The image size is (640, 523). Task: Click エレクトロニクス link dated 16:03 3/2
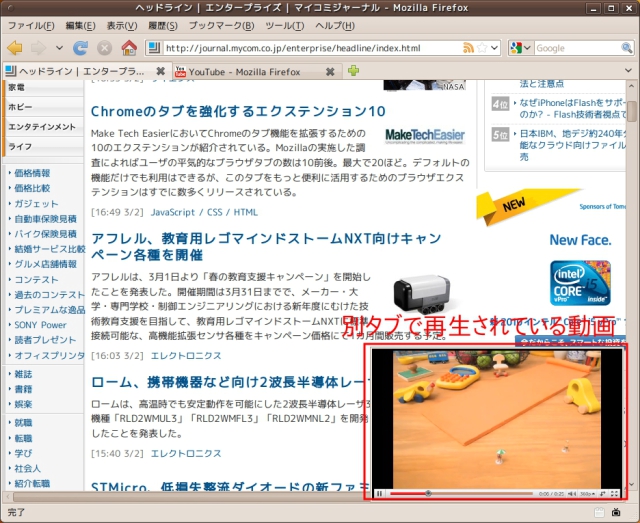pyautogui.click(x=186, y=356)
